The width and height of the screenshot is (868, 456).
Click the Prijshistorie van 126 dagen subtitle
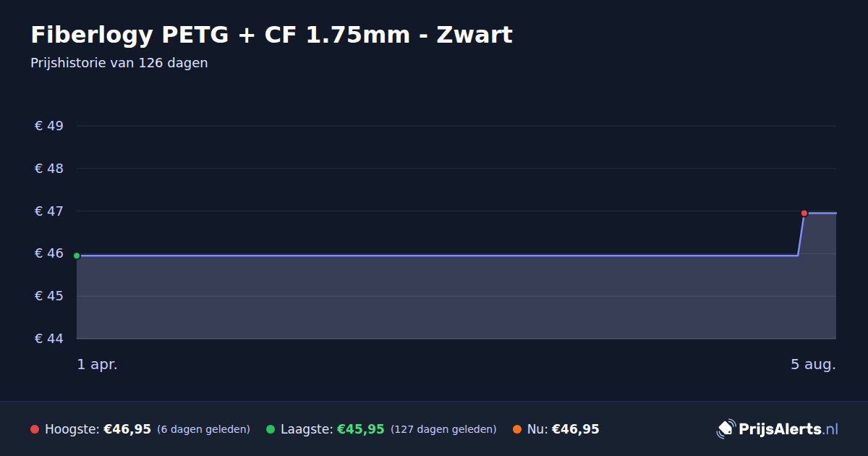point(119,63)
